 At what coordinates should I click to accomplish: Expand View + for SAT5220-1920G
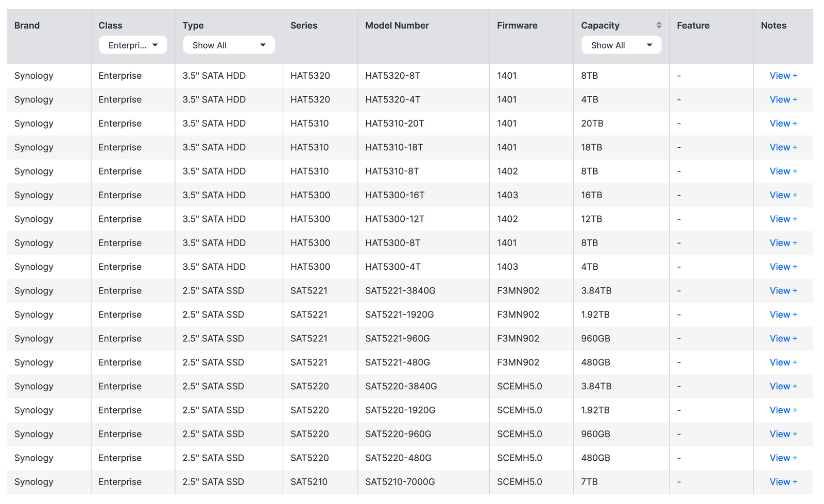783,410
